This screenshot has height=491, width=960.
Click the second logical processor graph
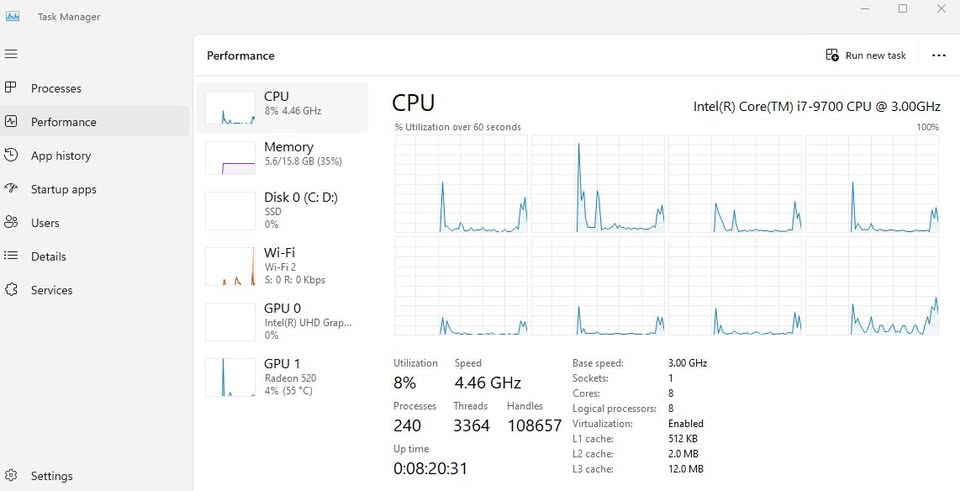(x=598, y=184)
